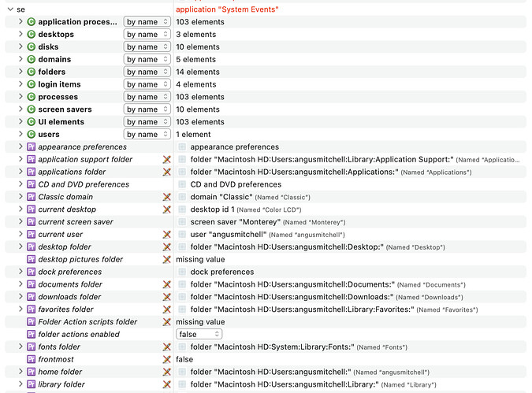Click read-only pencil icon for library folder
Viewport: 532px width, 393px height.
click(x=166, y=384)
